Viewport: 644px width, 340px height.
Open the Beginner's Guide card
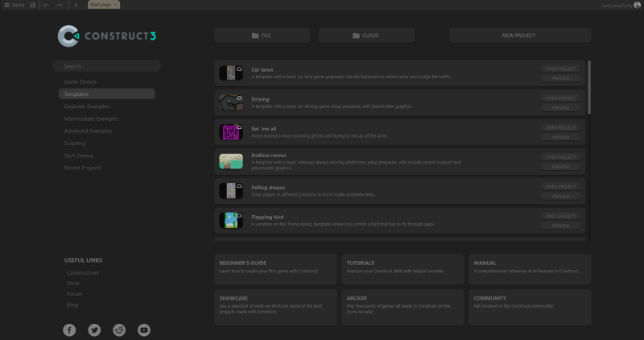click(x=275, y=269)
